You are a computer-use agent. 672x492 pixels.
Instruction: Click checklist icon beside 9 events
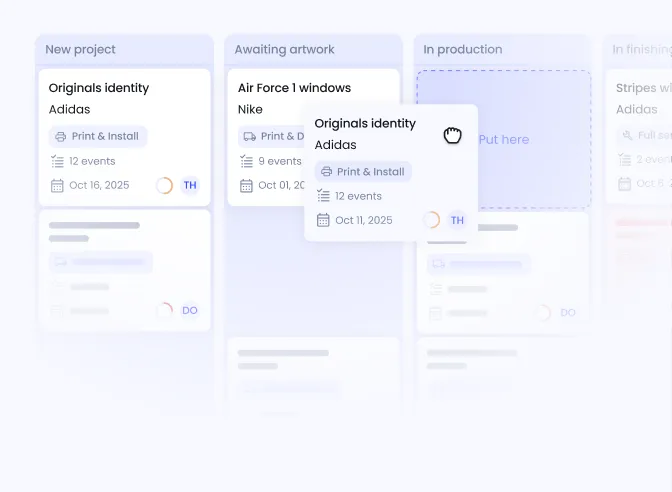point(246,161)
